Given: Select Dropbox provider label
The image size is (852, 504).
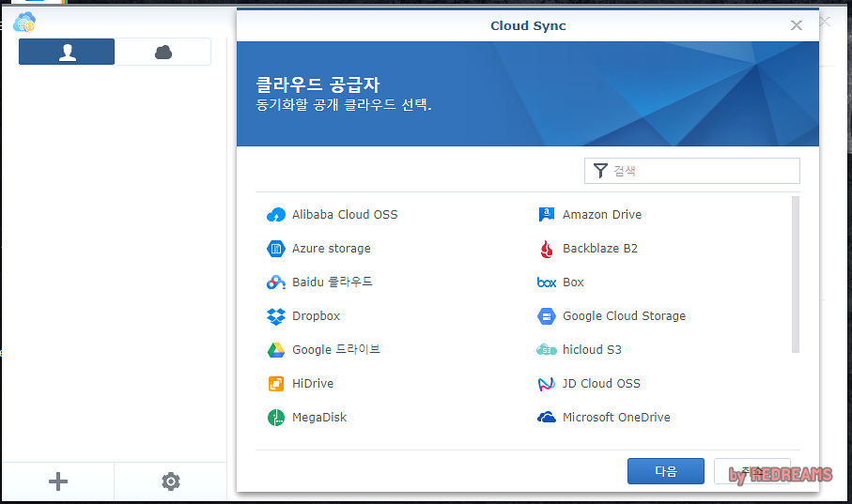Looking at the screenshot, I should pyautogui.click(x=317, y=316).
